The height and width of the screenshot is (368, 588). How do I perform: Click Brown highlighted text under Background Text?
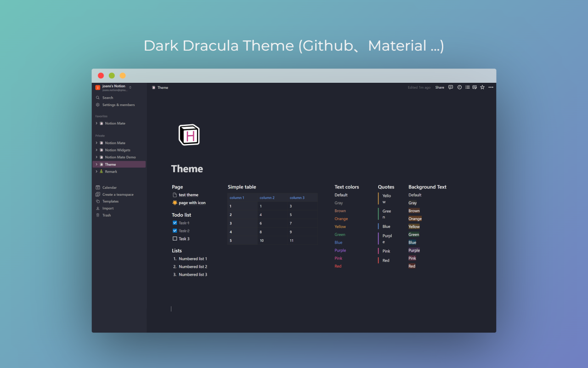click(x=414, y=211)
